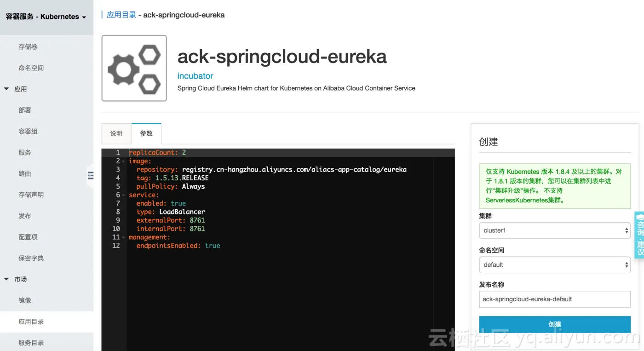Open 命名空间 in the sidebar
The width and height of the screenshot is (644, 351).
(31, 68)
